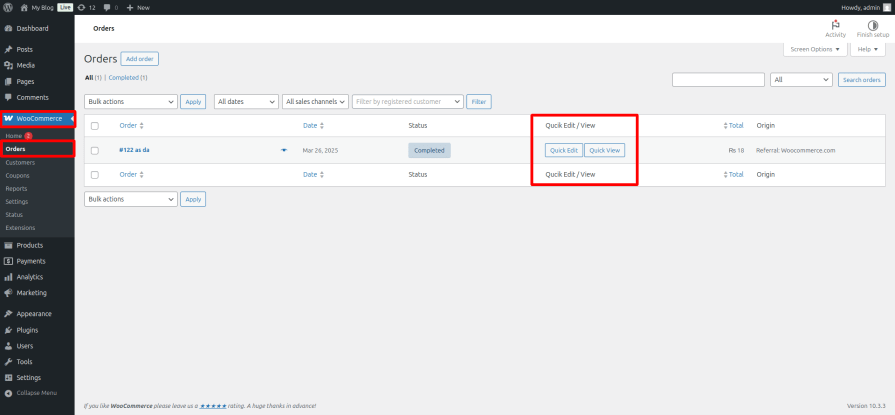This screenshot has height=415, width=895.
Task: Open the Finish setup progress icon
Action: click(x=873, y=29)
